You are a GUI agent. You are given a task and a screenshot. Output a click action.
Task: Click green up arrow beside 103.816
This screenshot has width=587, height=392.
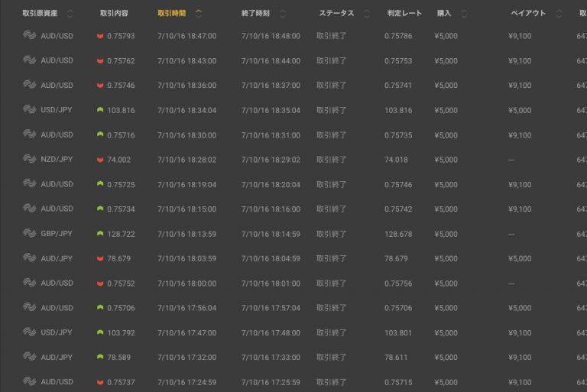(x=100, y=110)
